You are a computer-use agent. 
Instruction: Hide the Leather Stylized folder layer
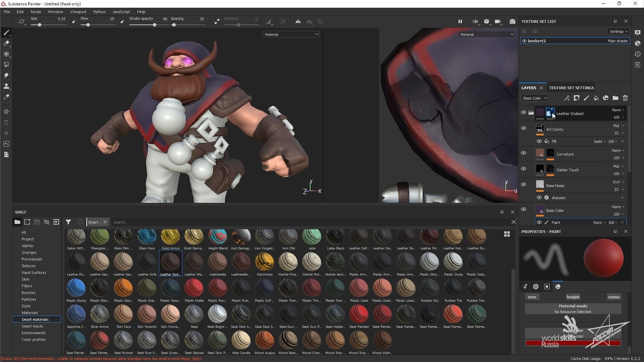click(524, 113)
